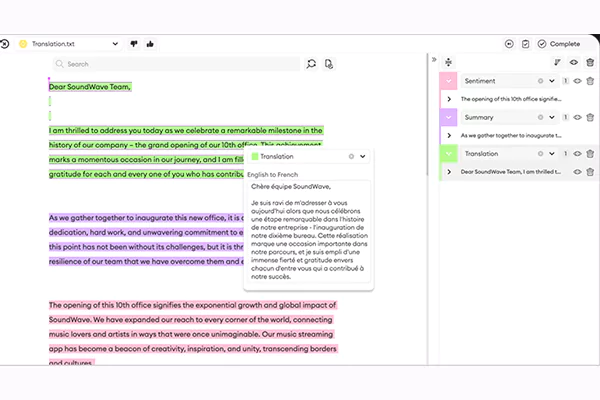Delete the Summary label

coord(590,117)
